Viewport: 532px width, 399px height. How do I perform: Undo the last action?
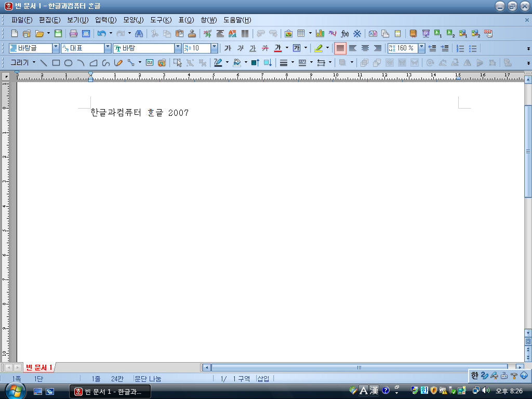click(x=101, y=33)
